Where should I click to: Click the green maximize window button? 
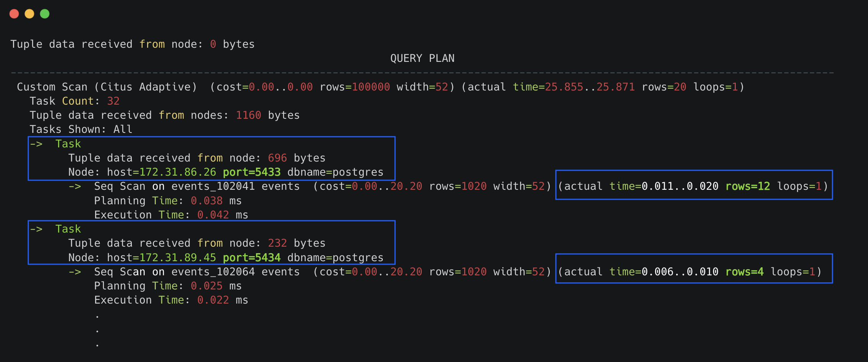tap(45, 14)
